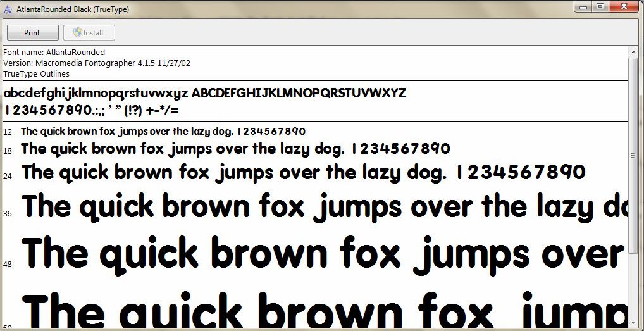Click the 'TrueType Outlines' text
Viewport: 644px width, 331px height.
pyautogui.click(x=36, y=74)
